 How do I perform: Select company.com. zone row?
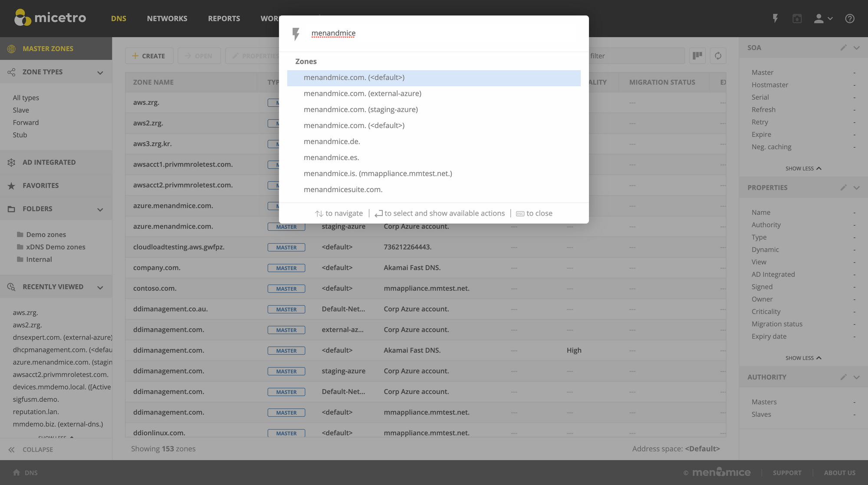[x=425, y=268]
